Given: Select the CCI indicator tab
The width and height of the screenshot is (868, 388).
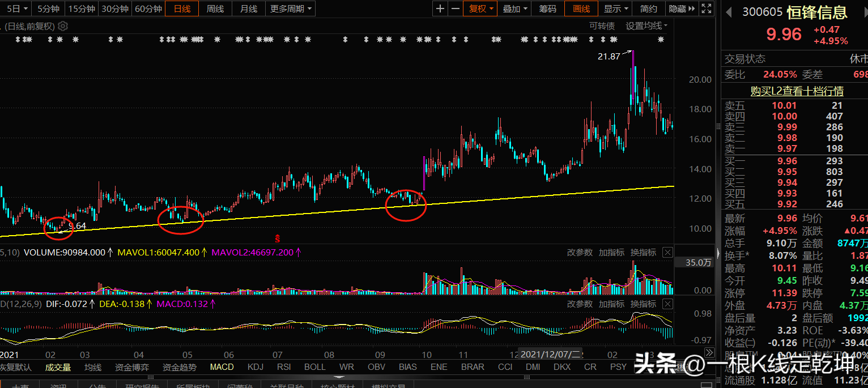Looking at the screenshot, I should coord(505,367).
